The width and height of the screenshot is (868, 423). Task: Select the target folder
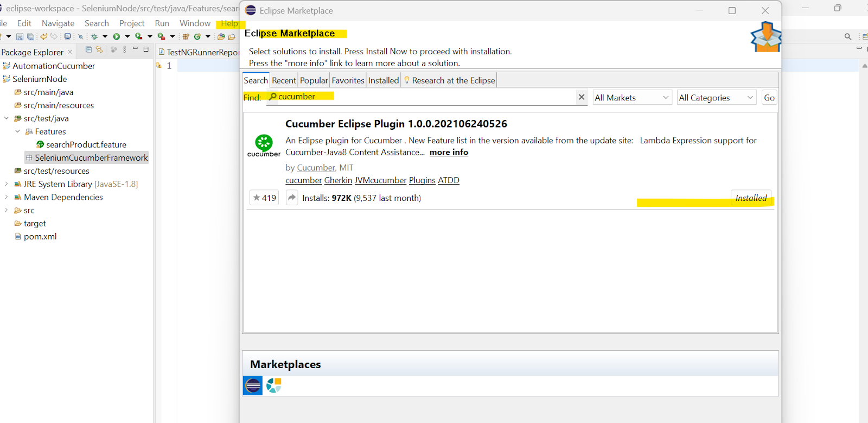click(35, 223)
